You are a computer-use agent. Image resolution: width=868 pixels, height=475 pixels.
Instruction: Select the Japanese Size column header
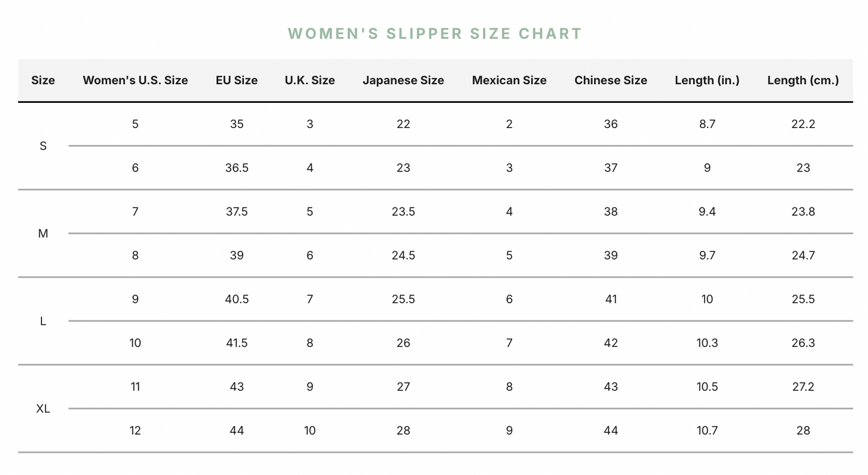403,81
